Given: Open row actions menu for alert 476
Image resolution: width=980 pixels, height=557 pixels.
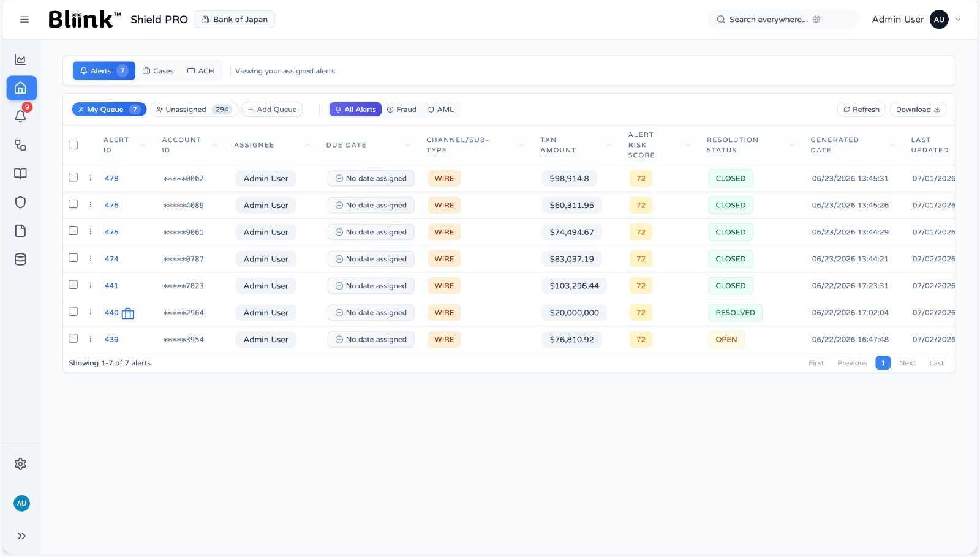Looking at the screenshot, I should pos(91,205).
